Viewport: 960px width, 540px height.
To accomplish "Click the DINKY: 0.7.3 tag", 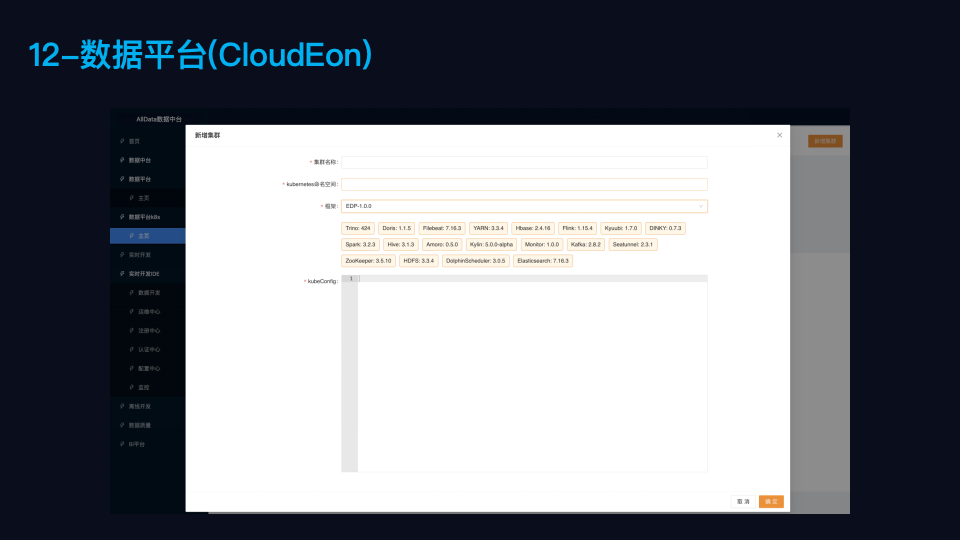I will coord(665,228).
